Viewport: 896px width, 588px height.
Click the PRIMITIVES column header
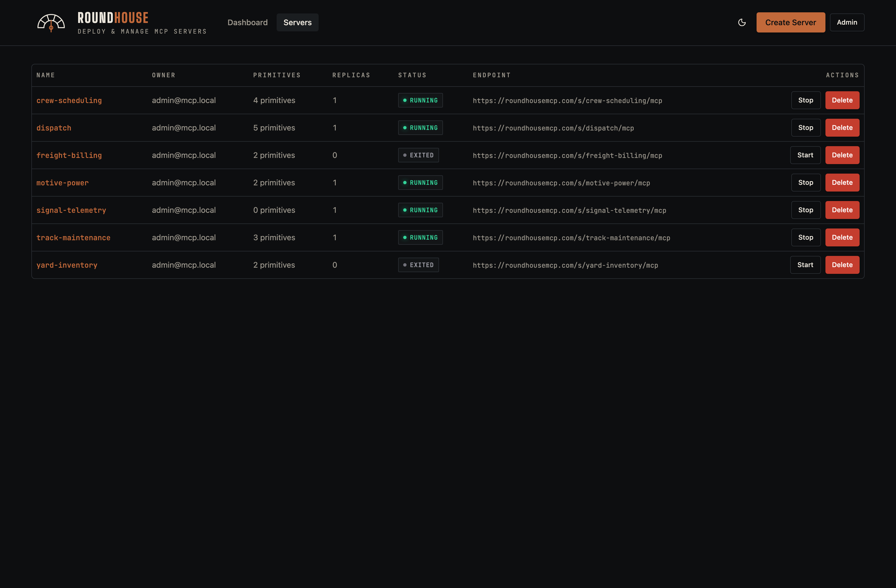click(277, 75)
